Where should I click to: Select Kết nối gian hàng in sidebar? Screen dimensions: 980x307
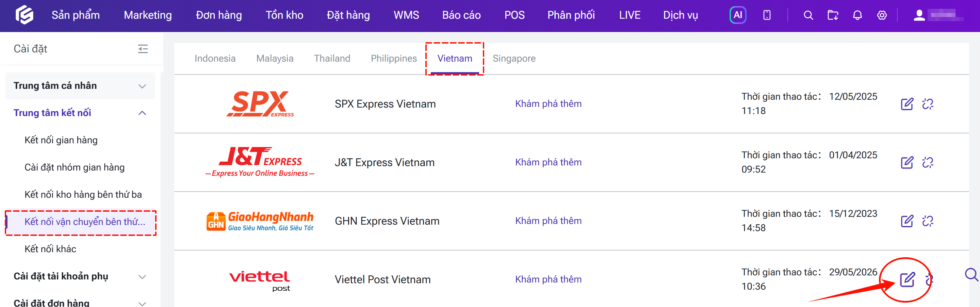61,140
